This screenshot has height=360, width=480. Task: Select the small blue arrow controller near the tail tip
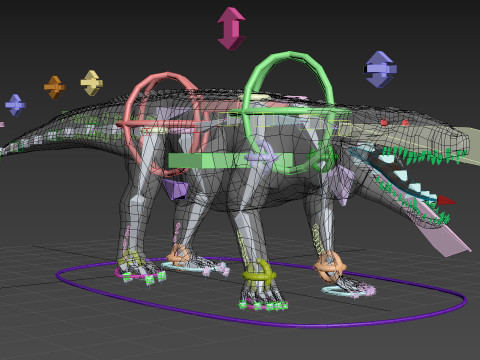click(15, 105)
